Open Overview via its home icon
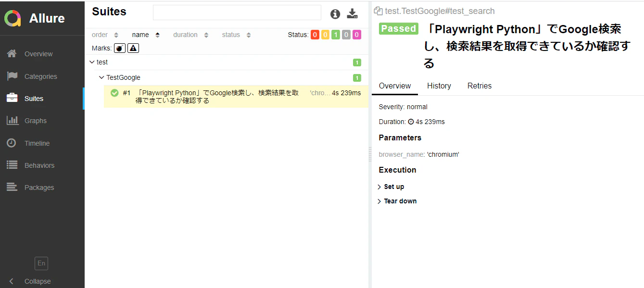Image resolution: width=644 pixels, height=288 pixels. pyautogui.click(x=12, y=53)
